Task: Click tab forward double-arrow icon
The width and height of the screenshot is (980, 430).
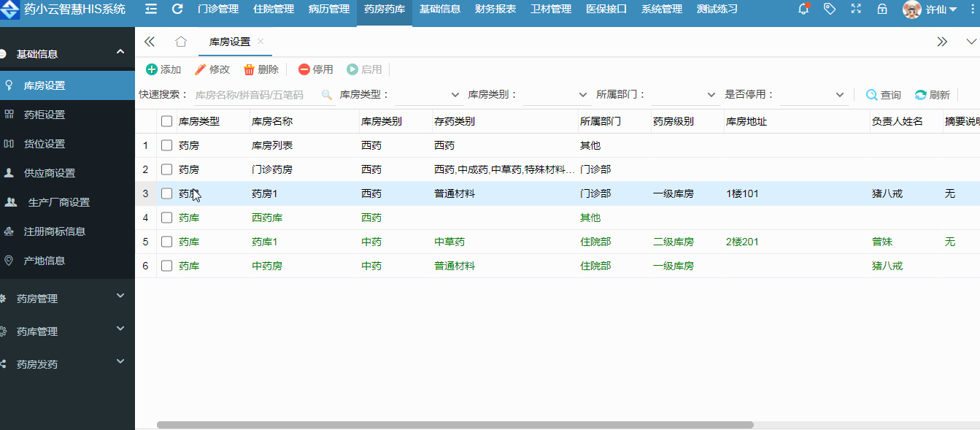Action: (x=942, y=42)
